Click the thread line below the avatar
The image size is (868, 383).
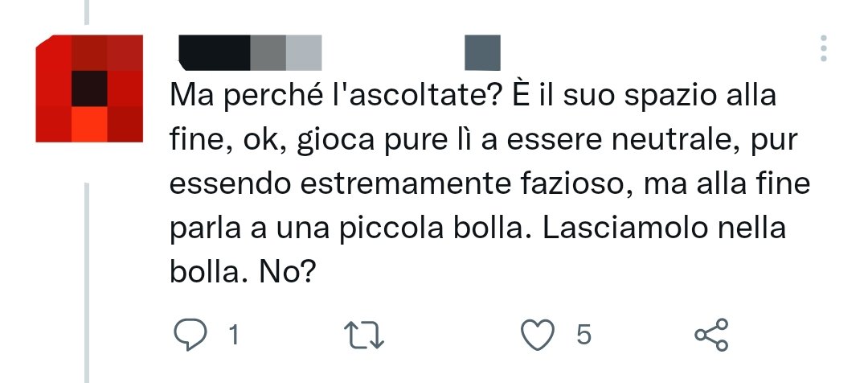point(86,282)
